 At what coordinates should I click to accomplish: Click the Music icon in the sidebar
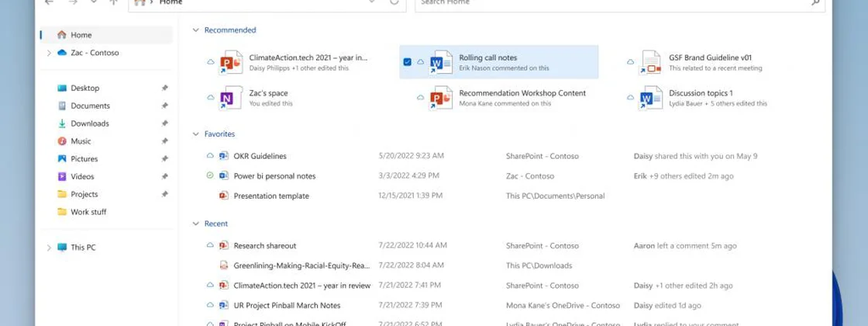click(x=62, y=141)
